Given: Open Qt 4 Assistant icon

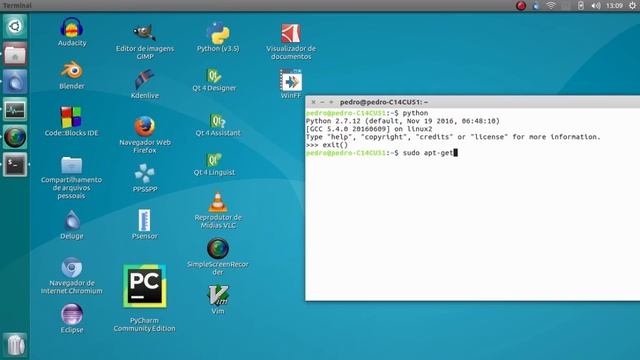Looking at the screenshot, I should 218,121.
